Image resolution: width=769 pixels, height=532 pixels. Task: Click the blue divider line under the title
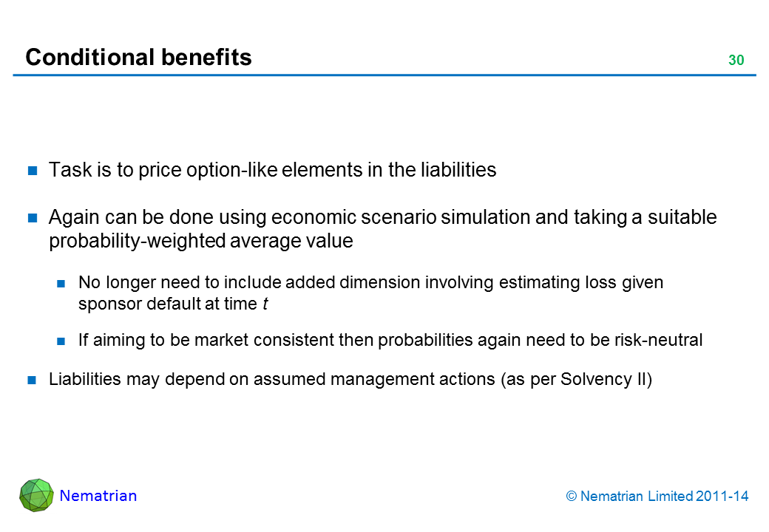click(x=384, y=75)
